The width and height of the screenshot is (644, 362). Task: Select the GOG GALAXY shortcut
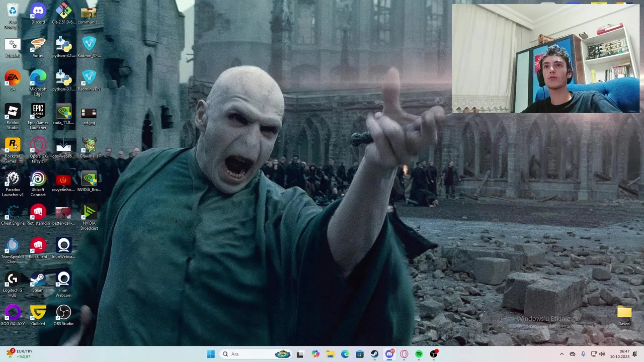13,316
